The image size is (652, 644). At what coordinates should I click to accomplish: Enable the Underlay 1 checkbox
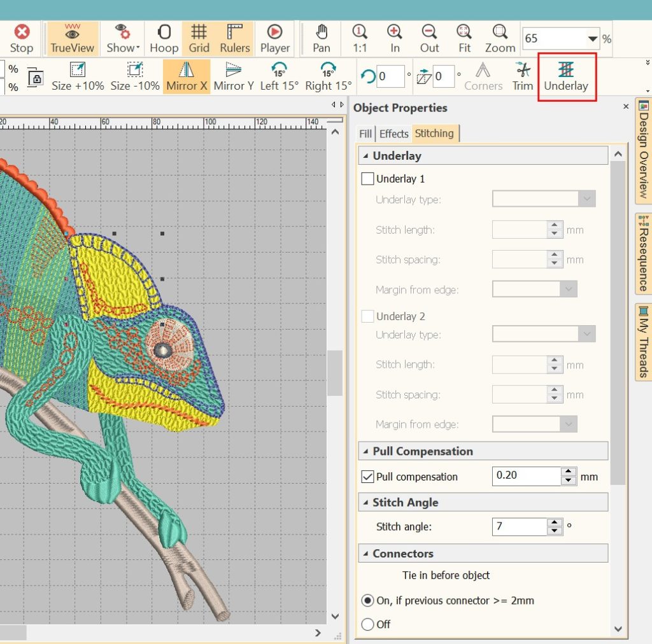pos(367,179)
